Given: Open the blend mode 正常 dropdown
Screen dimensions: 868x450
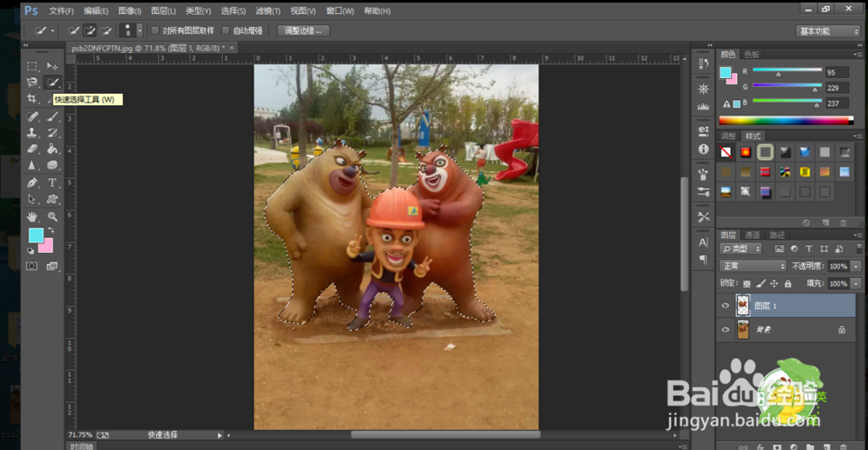Looking at the screenshot, I should point(753,266).
